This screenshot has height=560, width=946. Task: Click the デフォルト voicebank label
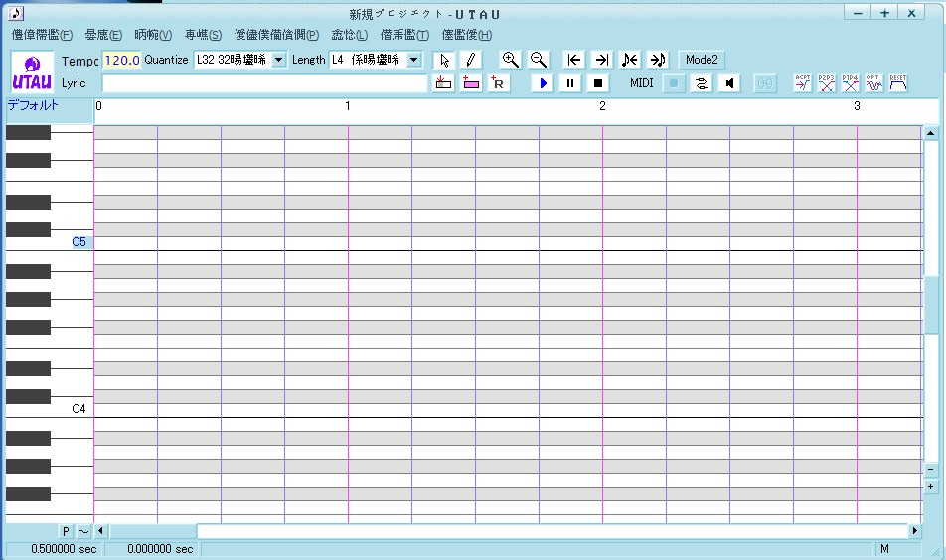33,105
